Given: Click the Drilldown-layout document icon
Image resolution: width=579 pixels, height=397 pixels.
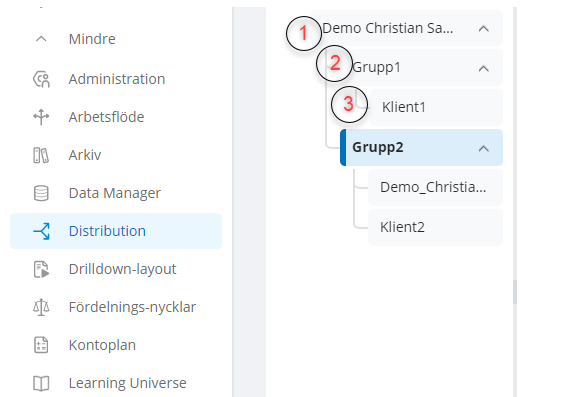Looking at the screenshot, I should click(x=41, y=269).
